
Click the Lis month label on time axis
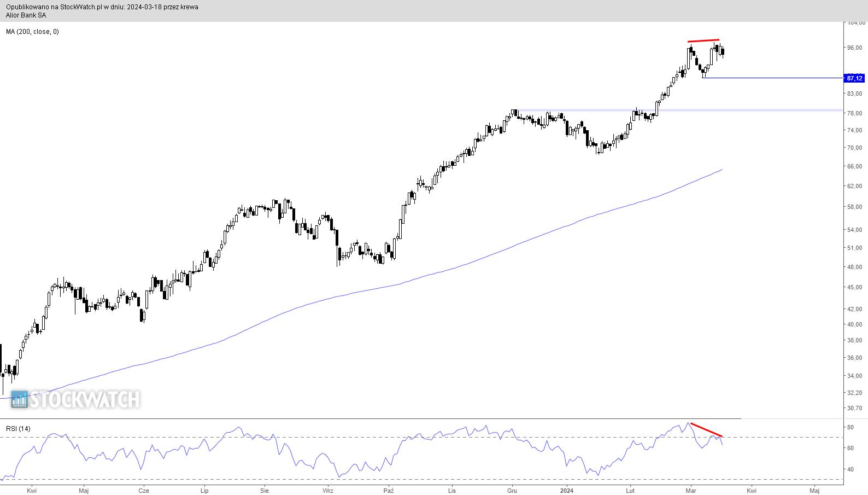[452, 491]
